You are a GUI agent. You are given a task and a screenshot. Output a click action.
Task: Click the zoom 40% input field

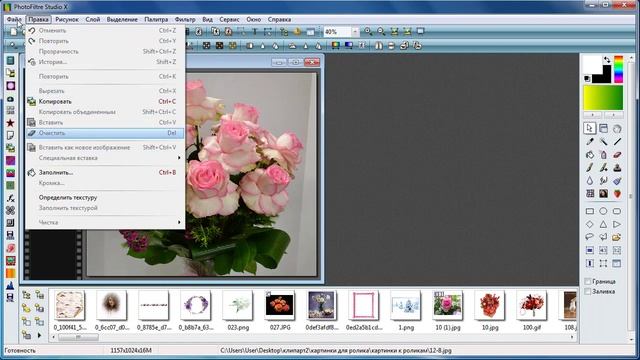pyautogui.click(x=337, y=31)
